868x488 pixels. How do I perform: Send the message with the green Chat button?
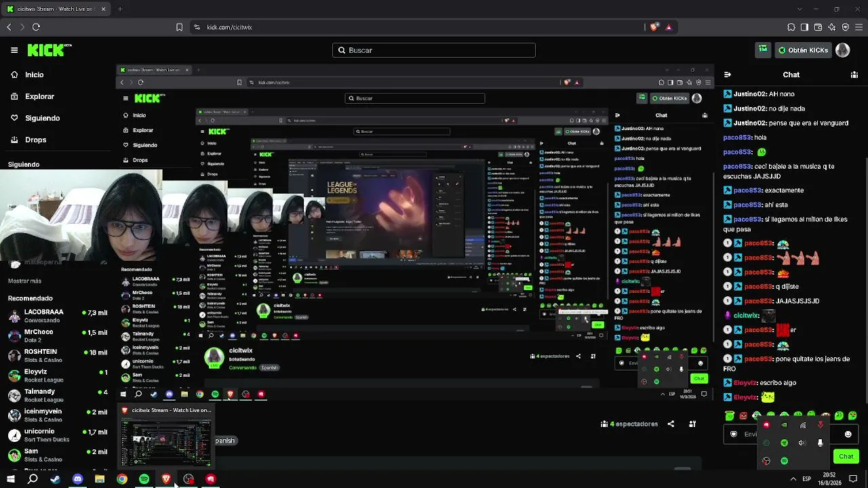click(846, 456)
